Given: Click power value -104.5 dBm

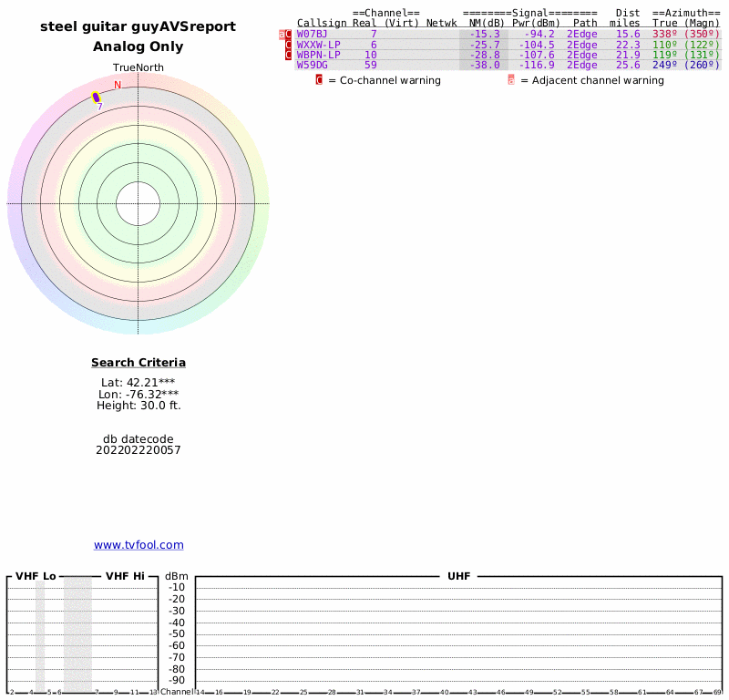Looking at the screenshot, I should (537, 45).
